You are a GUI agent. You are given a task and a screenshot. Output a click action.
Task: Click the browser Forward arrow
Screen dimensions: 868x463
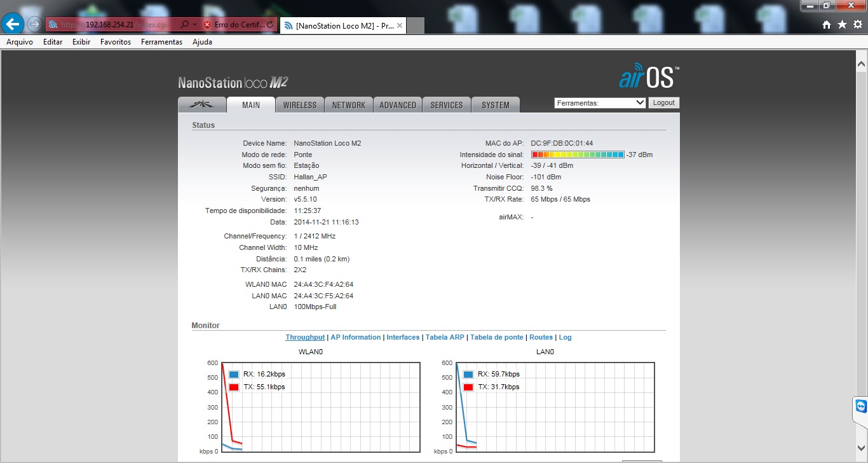point(34,25)
